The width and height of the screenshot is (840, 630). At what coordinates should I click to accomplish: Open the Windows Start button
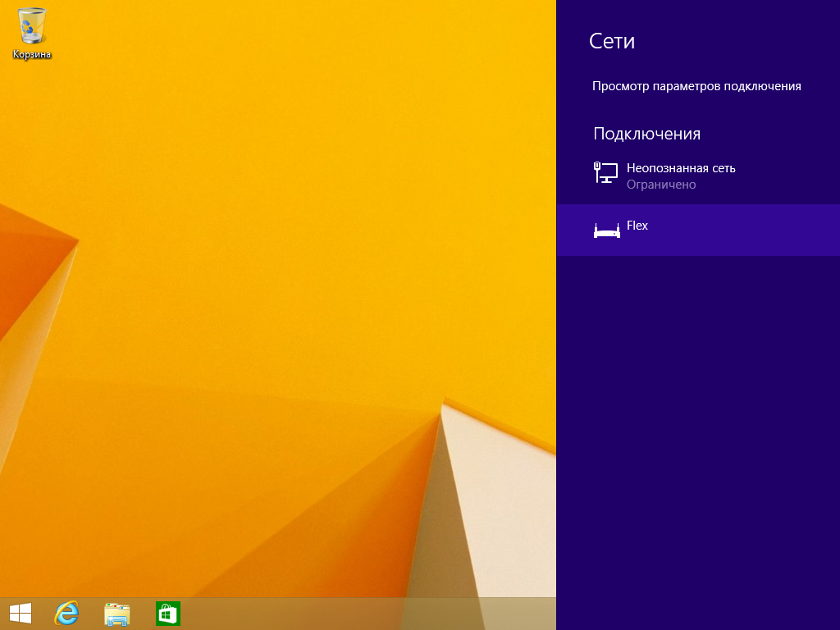21,614
